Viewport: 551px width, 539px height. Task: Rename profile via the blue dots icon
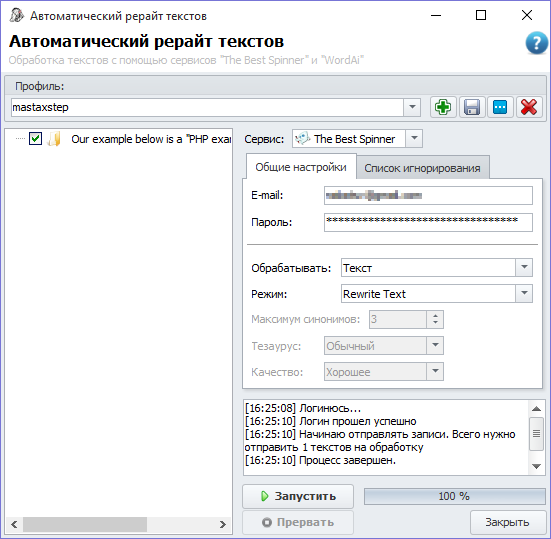click(x=500, y=107)
